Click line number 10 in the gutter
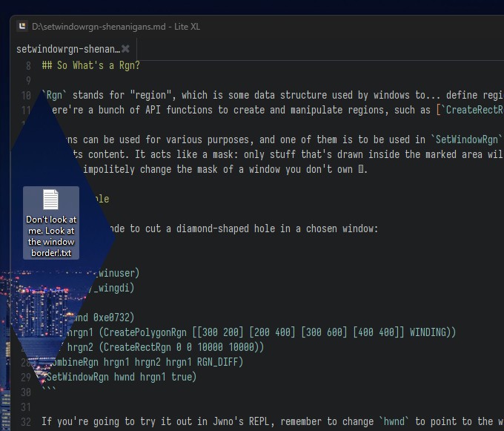This screenshot has height=431, width=504. pyautogui.click(x=26, y=95)
